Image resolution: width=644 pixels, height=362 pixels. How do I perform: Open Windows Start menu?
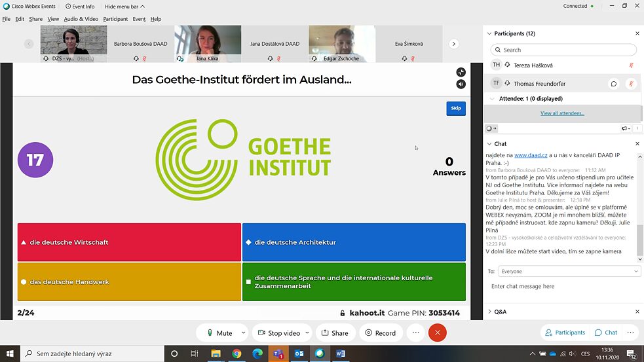[10, 353]
